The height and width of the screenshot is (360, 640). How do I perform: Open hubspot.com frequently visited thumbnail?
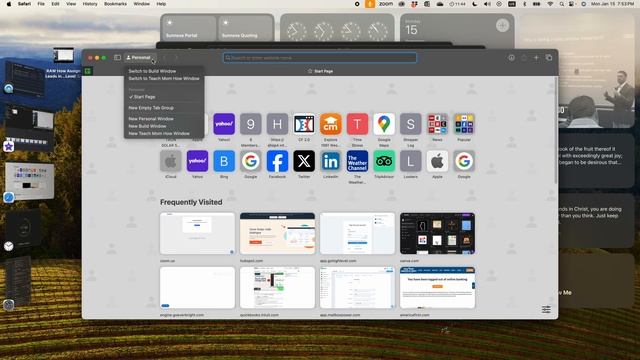click(x=277, y=233)
